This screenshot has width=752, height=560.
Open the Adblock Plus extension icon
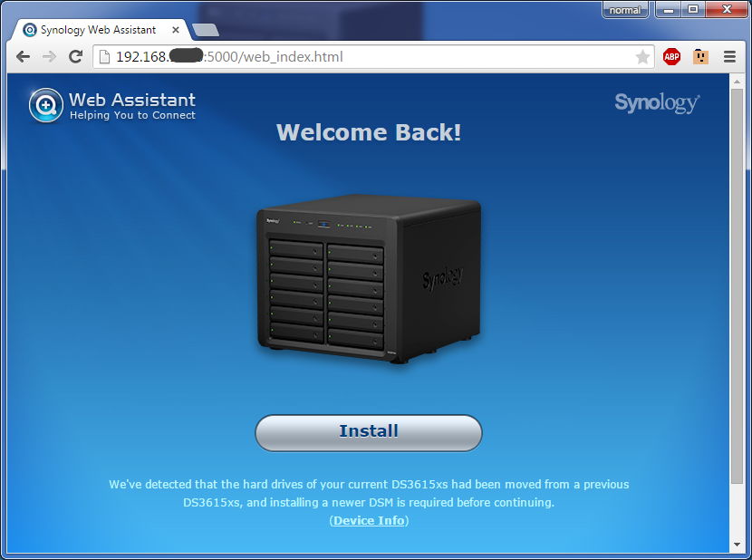point(671,57)
